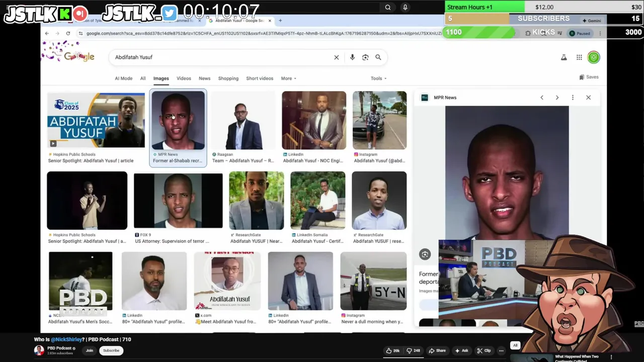Open x.com Meet Abdifatah Yusuf image result
The height and width of the screenshot is (362, 644).
point(227,281)
